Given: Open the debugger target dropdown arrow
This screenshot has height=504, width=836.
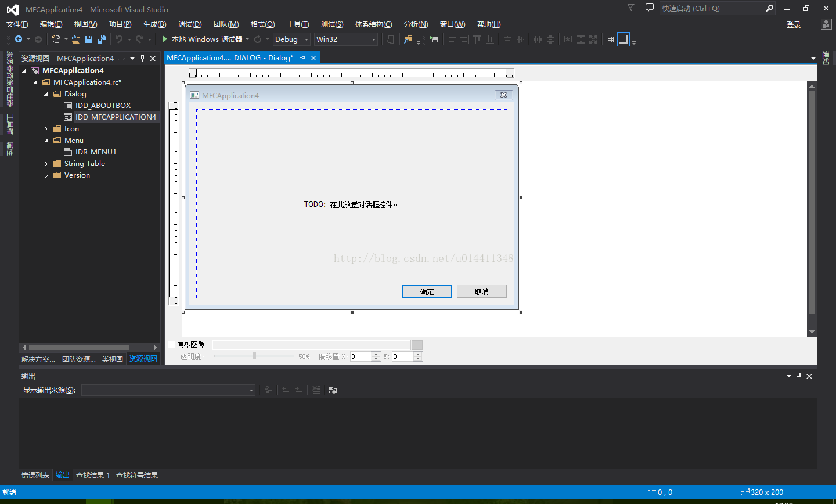Looking at the screenshot, I should [x=247, y=39].
